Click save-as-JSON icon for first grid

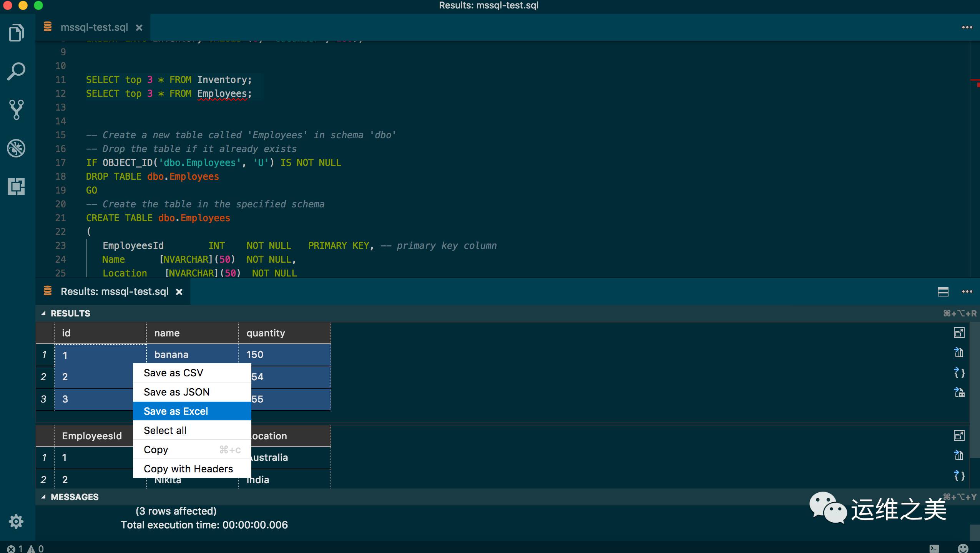pos(959,373)
